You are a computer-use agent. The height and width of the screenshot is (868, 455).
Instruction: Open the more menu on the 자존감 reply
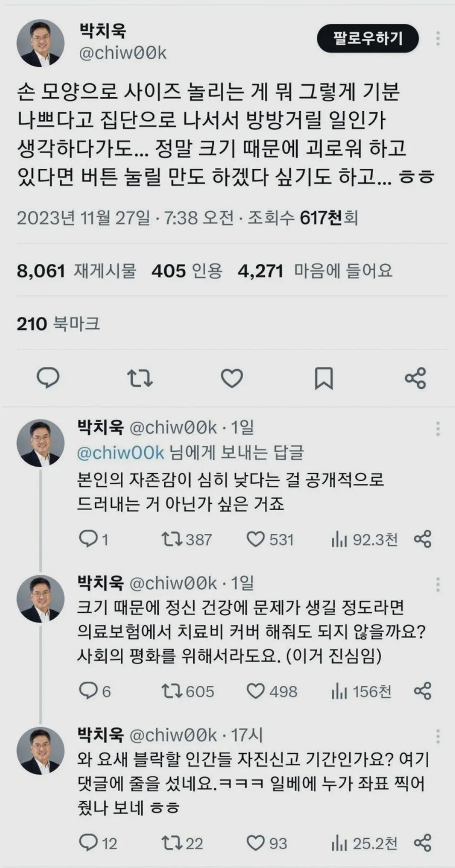[x=438, y=429]
